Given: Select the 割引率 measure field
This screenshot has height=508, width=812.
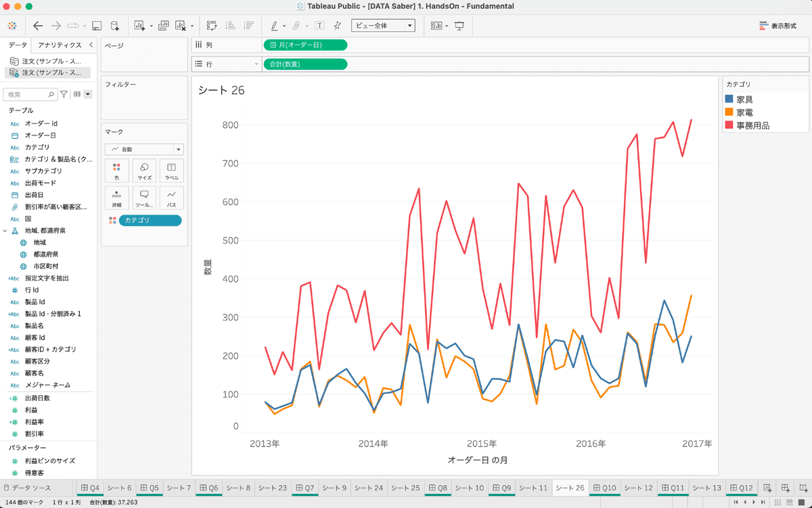Looking at the screenshot, I should pos(35,434).
